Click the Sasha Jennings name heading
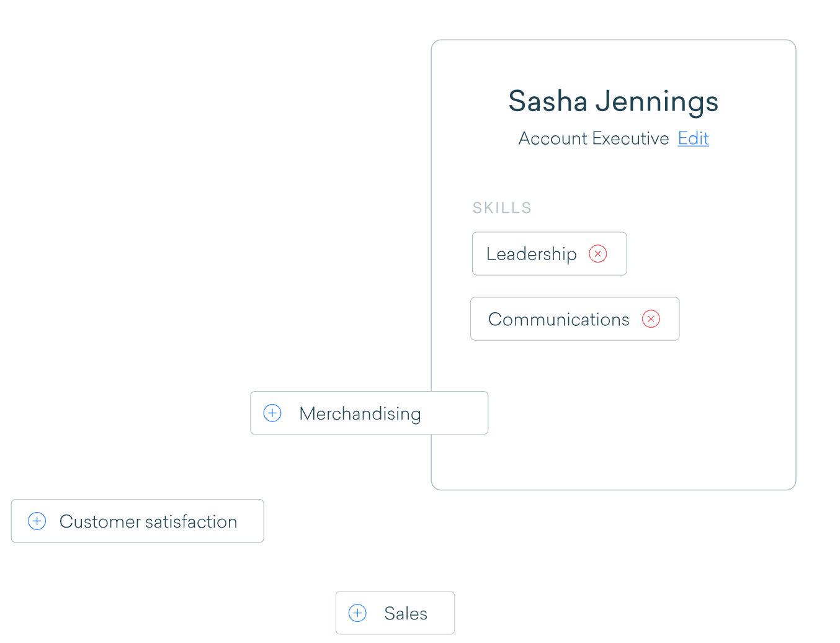Screen dimensions: 840x643 (x=613, y=101)
